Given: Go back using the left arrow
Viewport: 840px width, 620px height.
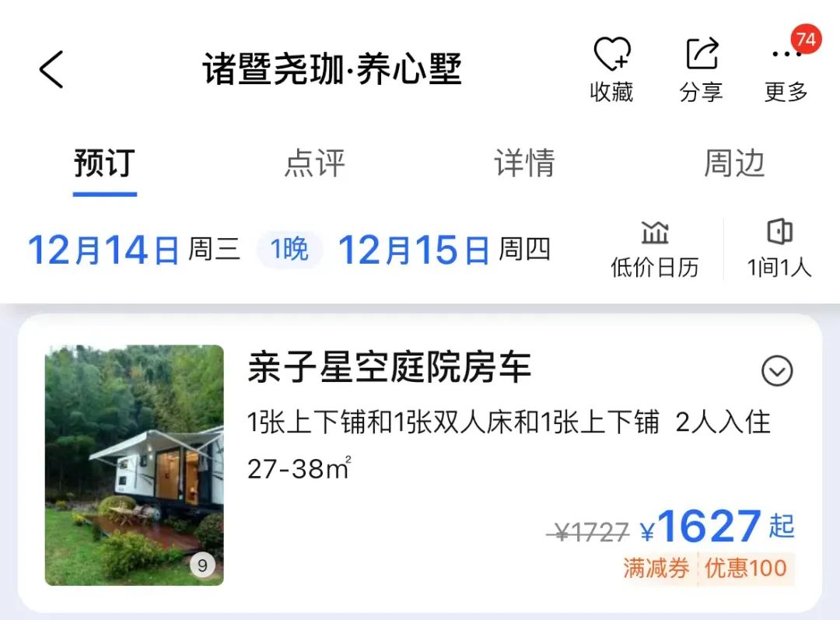Looking at the screenshot, I should (x=51, y=69).
